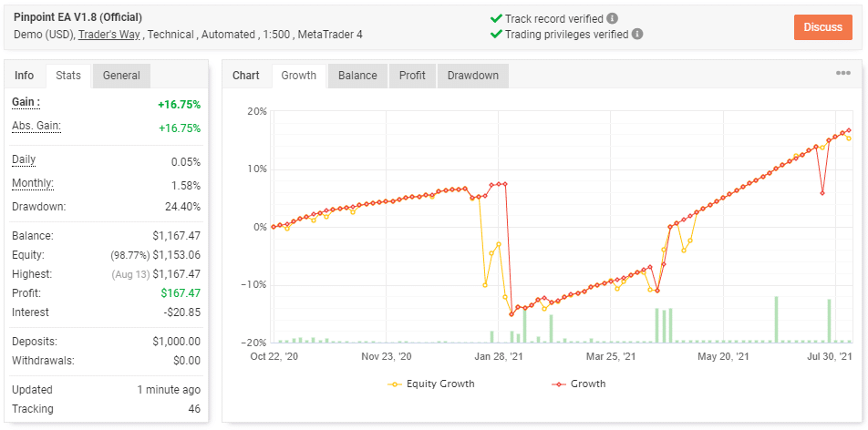
Task: Show the Profit chart tab
Action: click(x=412, y=76)
